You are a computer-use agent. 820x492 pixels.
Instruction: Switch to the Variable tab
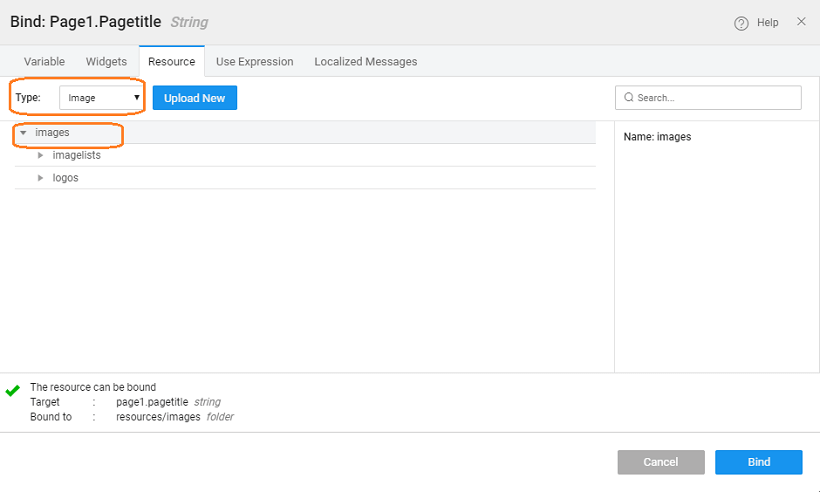pyautogui.click(x=44, y=61)
